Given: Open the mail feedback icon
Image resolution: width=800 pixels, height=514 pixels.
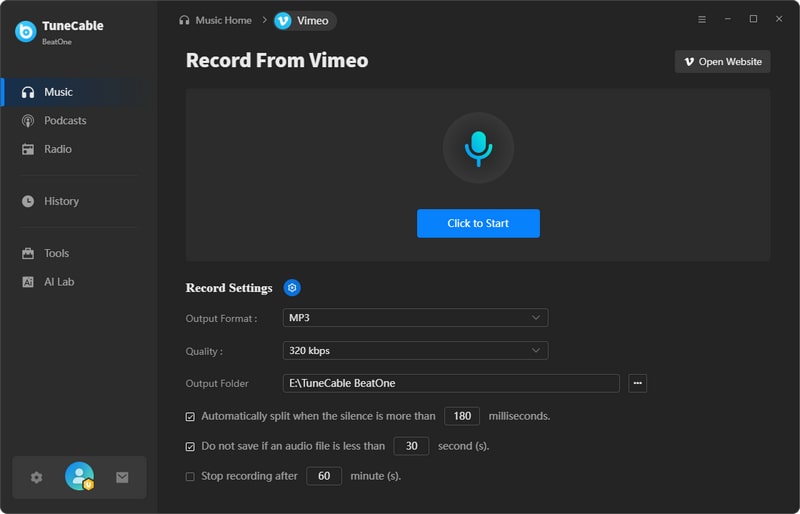Looking at the screenshot, I should pos(122,478).
